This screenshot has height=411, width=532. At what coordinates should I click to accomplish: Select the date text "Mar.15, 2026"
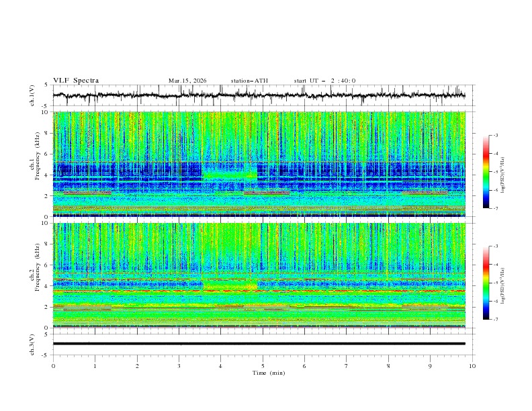[x=187, y=81]
